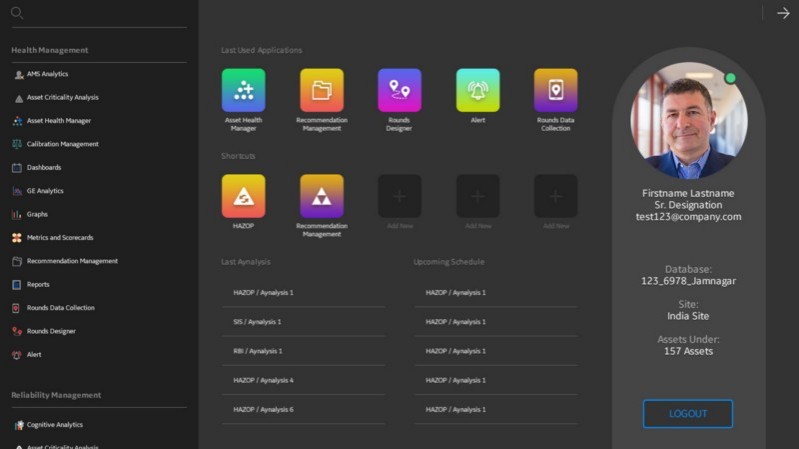The height and width of the screenshot is (449, 799).
Task: Open Asset Health Manager app tile
Action: click(x=244, y=90)
